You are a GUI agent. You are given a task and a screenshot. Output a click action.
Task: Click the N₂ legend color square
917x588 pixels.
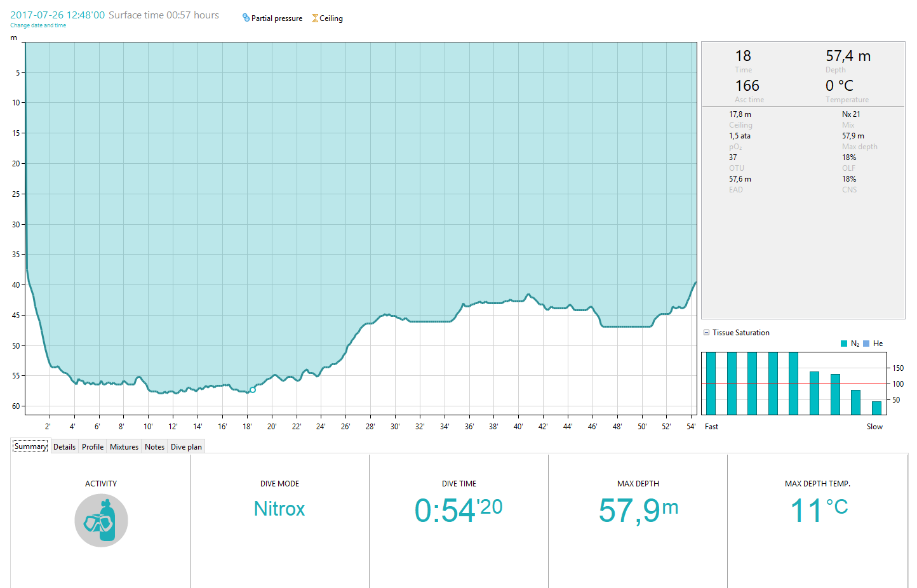(844, 344)
